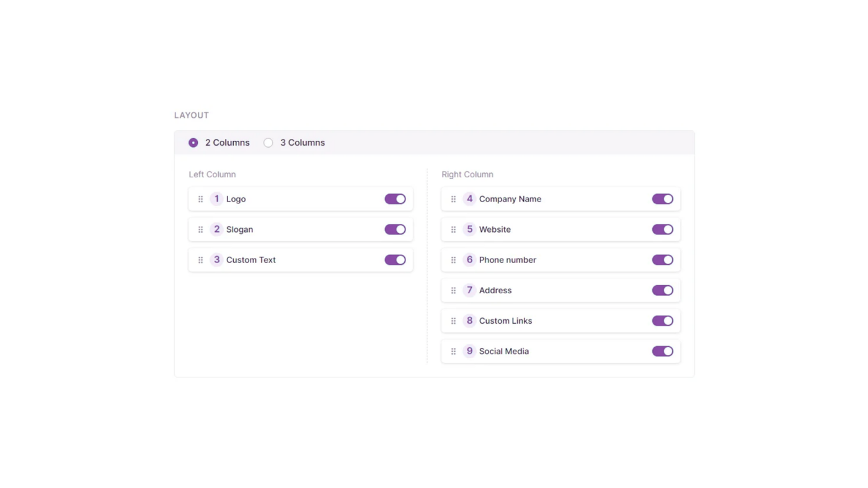Screen dimensions: 868x488
Task: Disable the Logo toggle switch
Action: tap(395, 199)
